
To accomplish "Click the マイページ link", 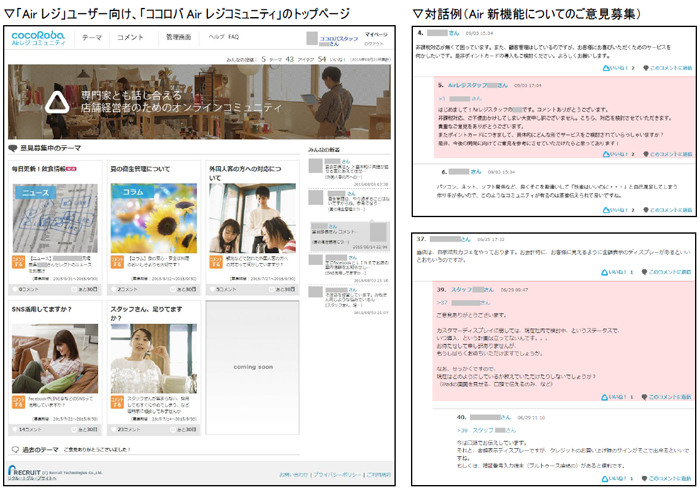I will [376, 34].
